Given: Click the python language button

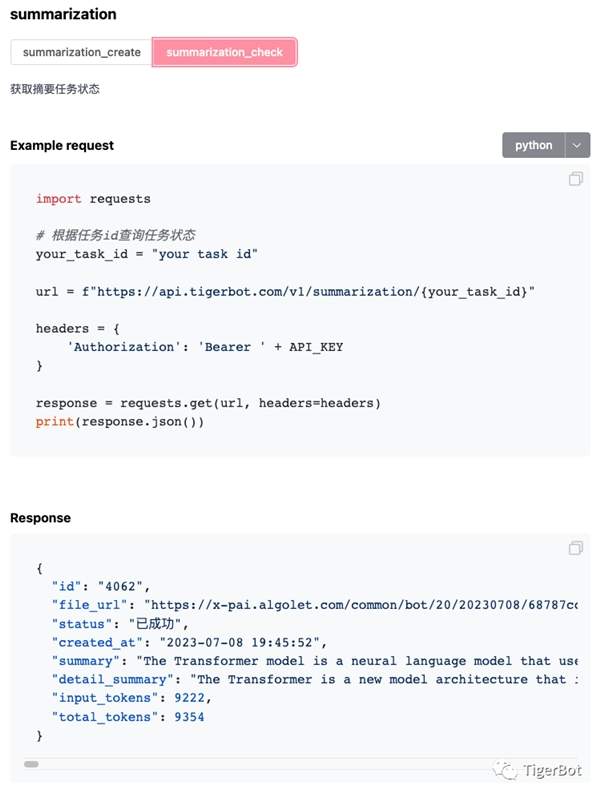Looking at the screenshot, I should [533, 145].
